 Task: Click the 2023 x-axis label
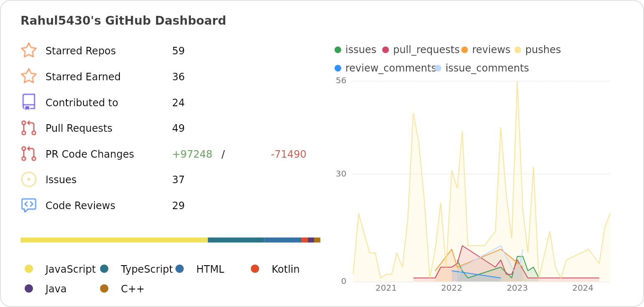click(x=517, y=288)
